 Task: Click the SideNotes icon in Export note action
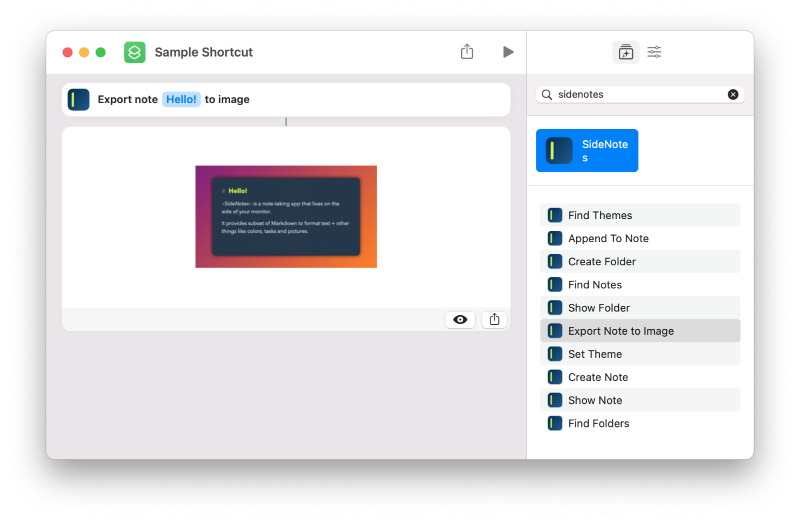click(79, 100)
